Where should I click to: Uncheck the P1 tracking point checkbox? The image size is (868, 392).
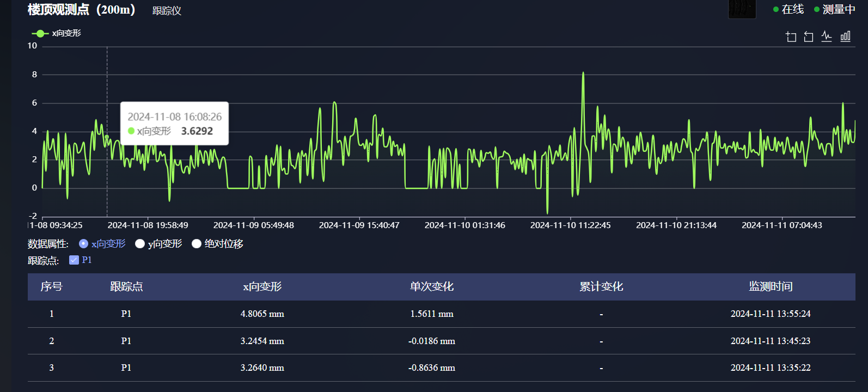coord(74,260)
